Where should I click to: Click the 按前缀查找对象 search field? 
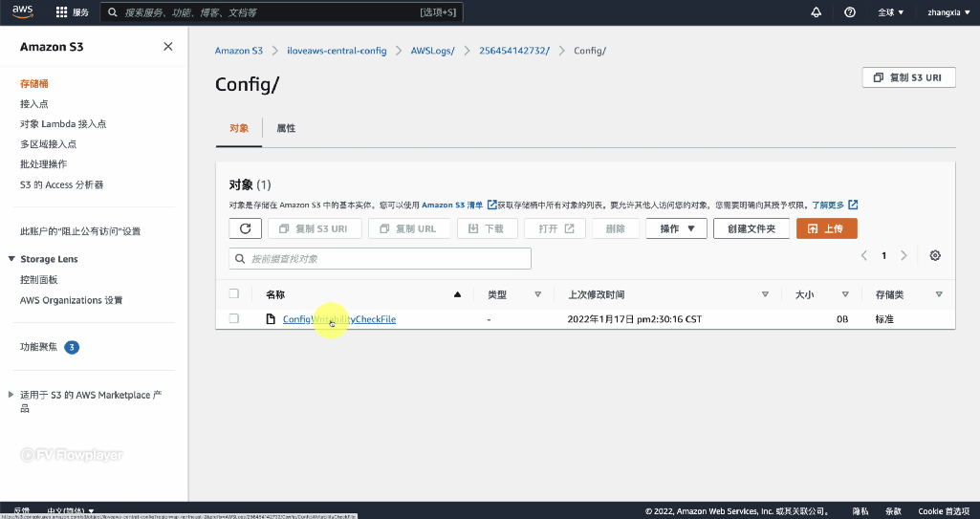380,259
